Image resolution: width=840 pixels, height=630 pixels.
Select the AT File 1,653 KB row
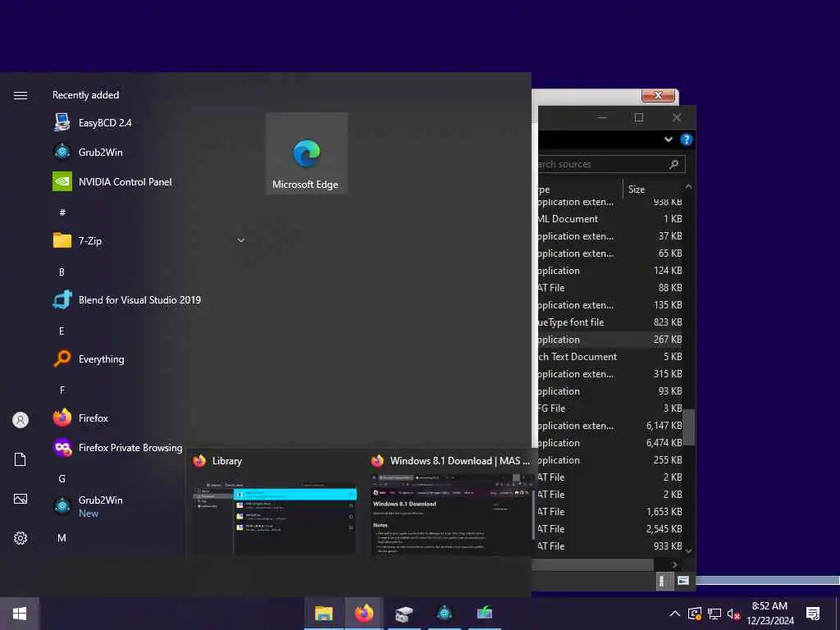pos(609,512)
